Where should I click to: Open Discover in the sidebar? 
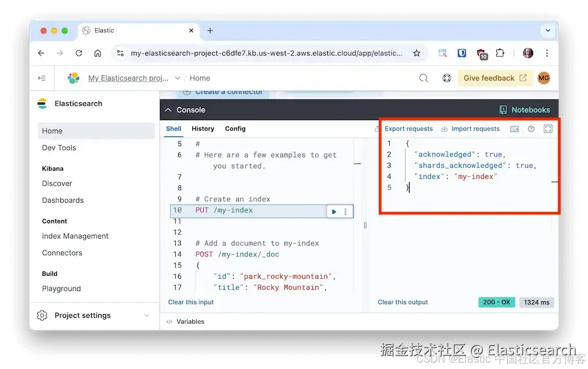click(57, 183)
